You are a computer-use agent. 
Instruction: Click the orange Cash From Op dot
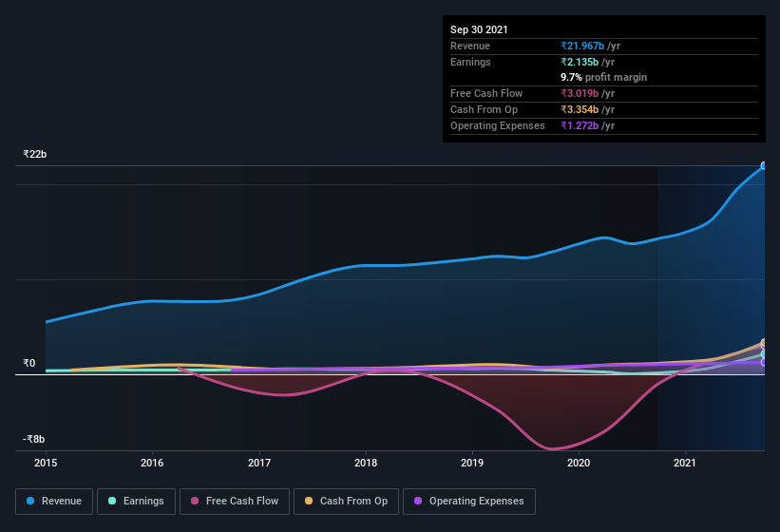309,501
